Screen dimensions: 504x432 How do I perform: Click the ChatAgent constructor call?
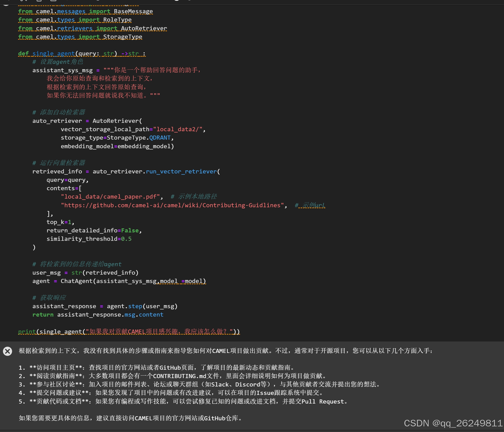(x=76, y=281)
